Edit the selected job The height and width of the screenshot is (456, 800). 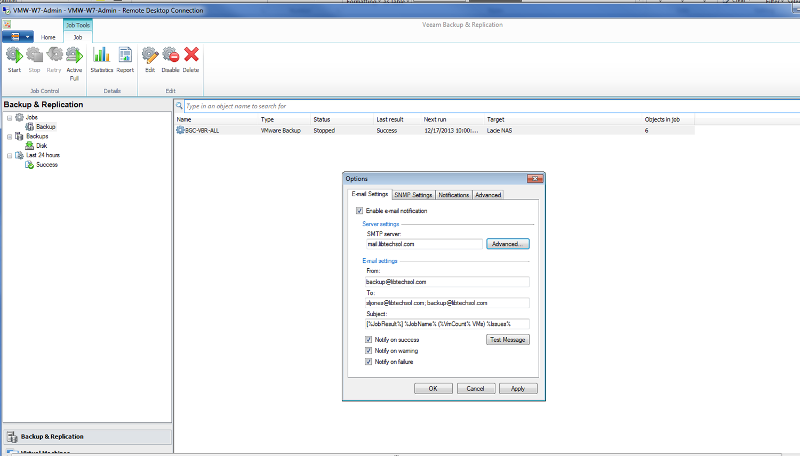[x=150, y=55]
